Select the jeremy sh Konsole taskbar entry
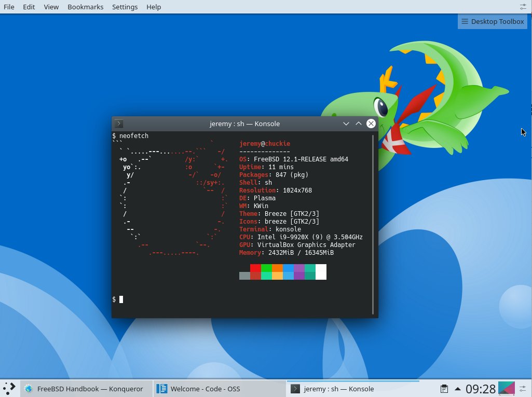 [x=353, y=389]
